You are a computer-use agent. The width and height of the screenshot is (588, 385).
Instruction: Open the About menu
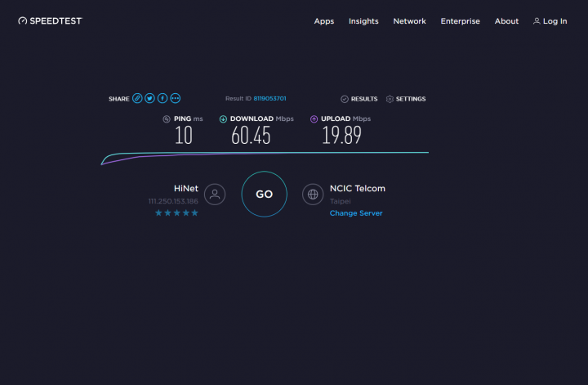coord(506,21)
